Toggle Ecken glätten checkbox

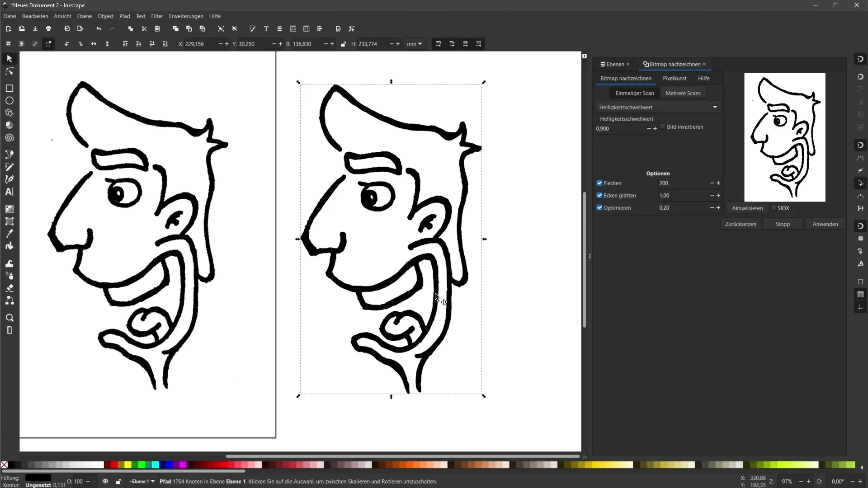[x=600, y=196]
